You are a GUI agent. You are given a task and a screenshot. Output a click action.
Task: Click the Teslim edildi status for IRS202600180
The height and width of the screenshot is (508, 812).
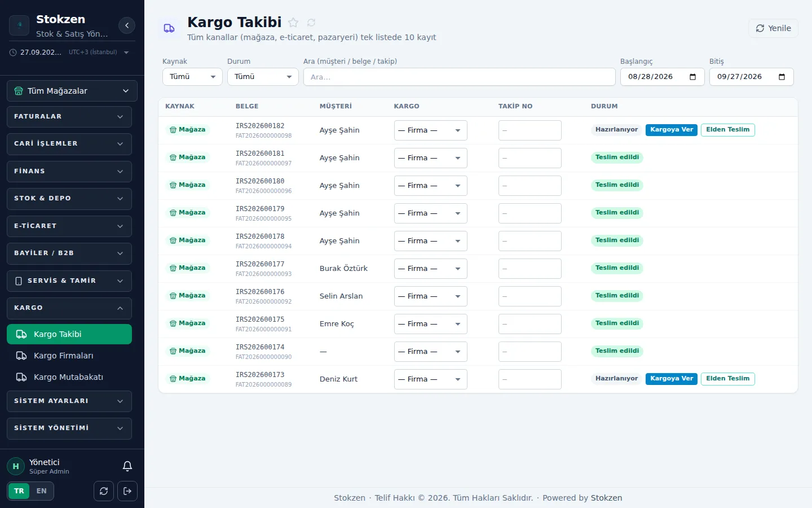(617, 185)
